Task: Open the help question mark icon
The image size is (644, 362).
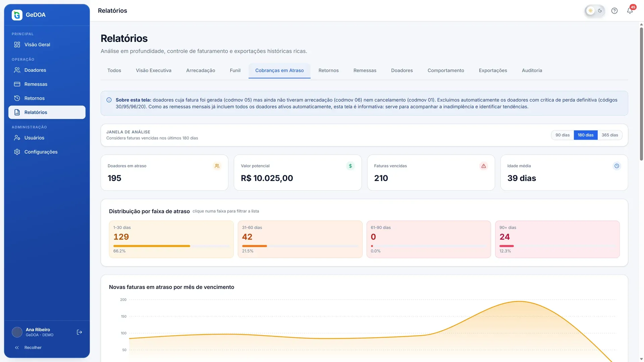Action: pyautogui.click(x=614, y=11)
